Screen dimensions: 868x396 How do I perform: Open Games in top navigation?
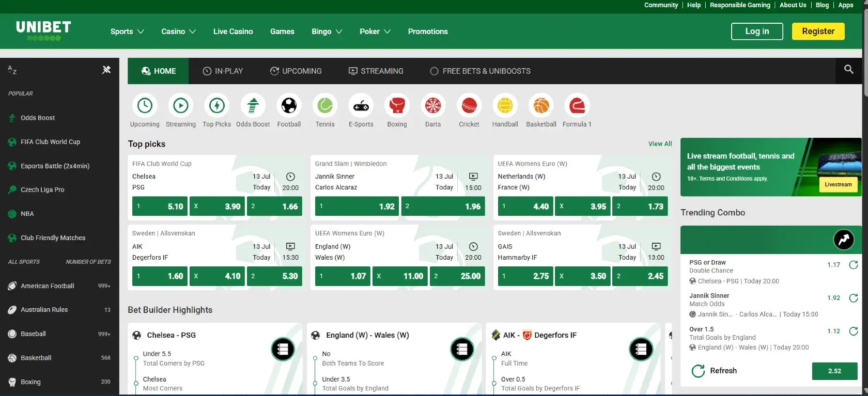(282, 31)
